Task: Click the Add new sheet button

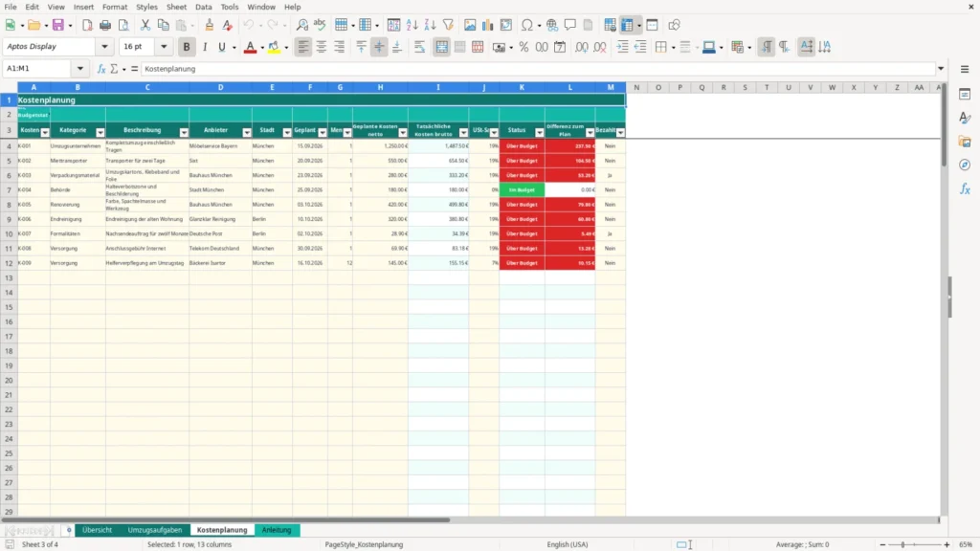Action: tap(69, 530)
